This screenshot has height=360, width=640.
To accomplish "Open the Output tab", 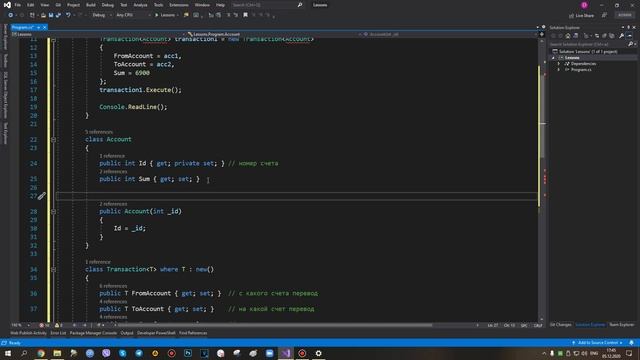I will click(127, 333).
